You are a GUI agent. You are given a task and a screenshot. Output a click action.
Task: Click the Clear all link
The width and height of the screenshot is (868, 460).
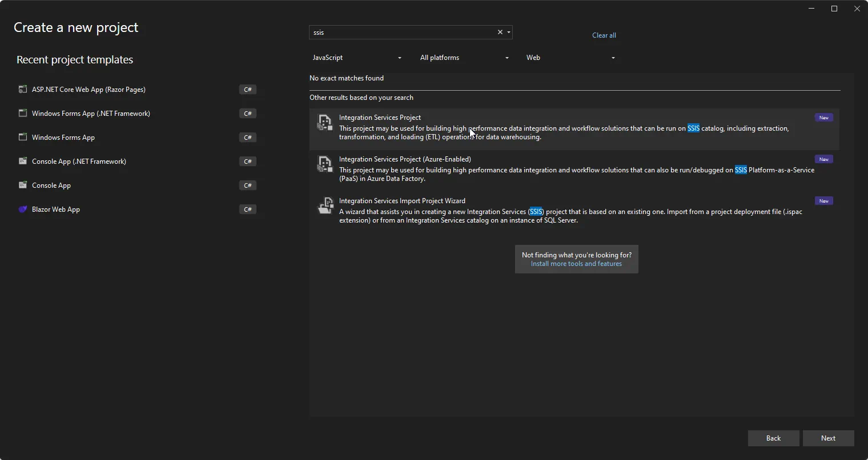604,35
